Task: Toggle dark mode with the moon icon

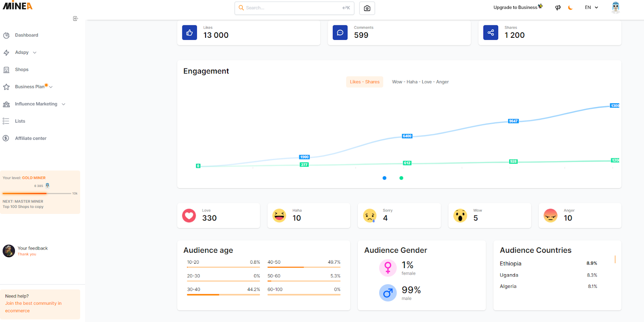Action: click(x=570, y=8)
